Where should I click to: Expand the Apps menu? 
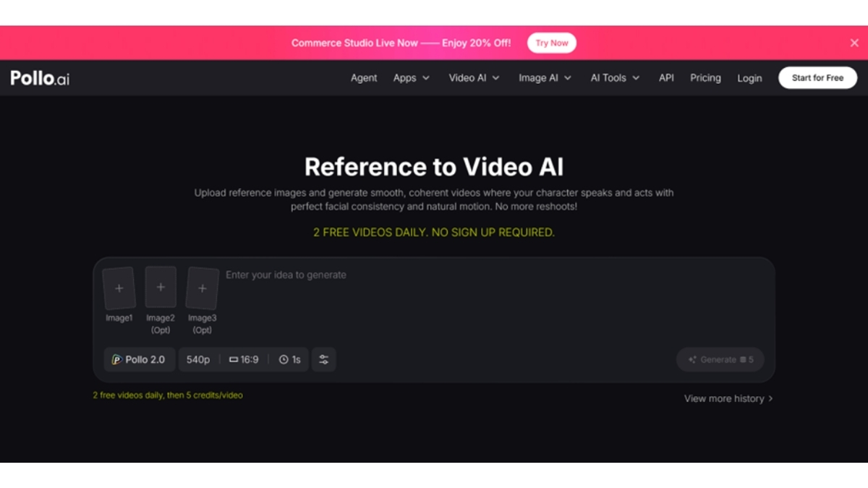point(412,78)
